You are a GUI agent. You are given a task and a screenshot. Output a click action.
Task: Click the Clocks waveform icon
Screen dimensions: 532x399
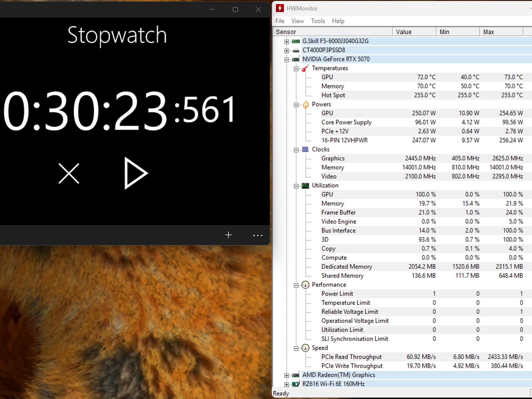305,150
